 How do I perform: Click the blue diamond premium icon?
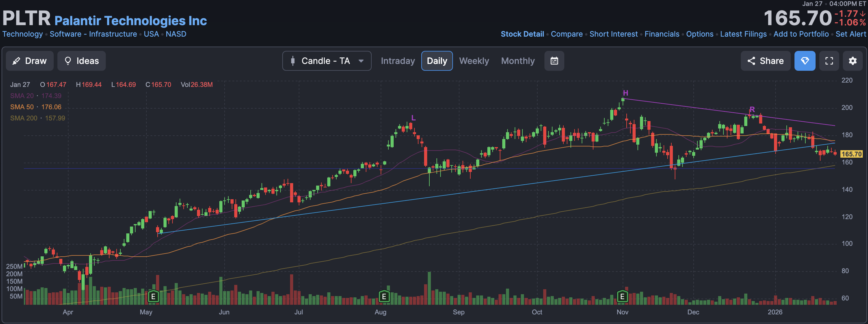(x=805, y=61)
